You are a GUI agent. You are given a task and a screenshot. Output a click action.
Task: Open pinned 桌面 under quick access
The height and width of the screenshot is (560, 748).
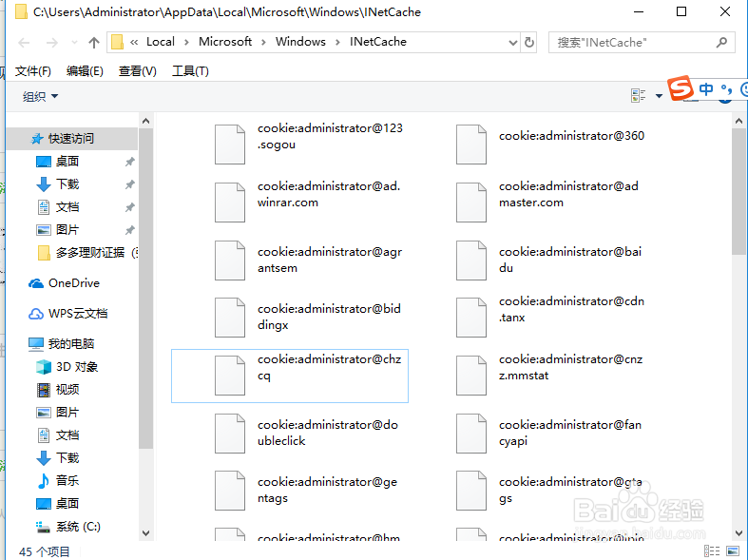coord(67,162)
